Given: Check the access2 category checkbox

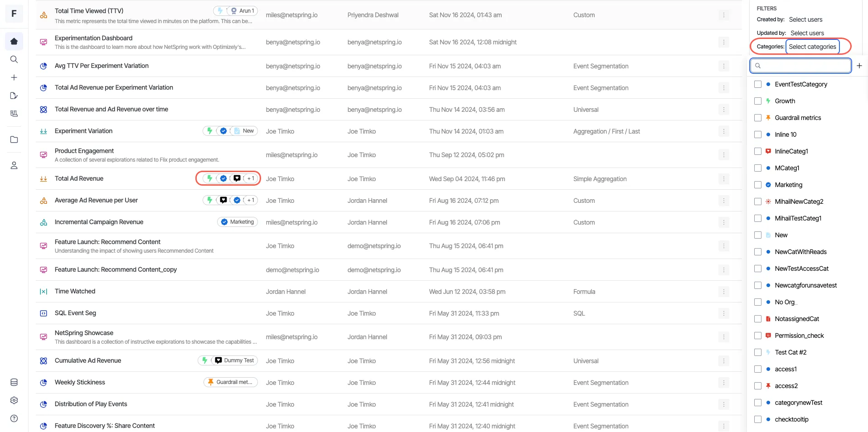Looking at the screenshot, I should (758, 386).
